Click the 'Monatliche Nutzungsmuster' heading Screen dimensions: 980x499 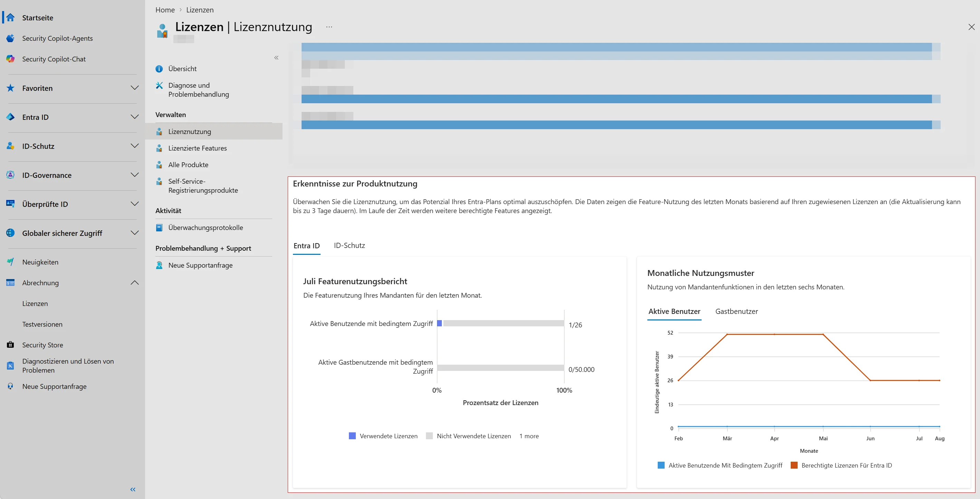pos(701,273)
